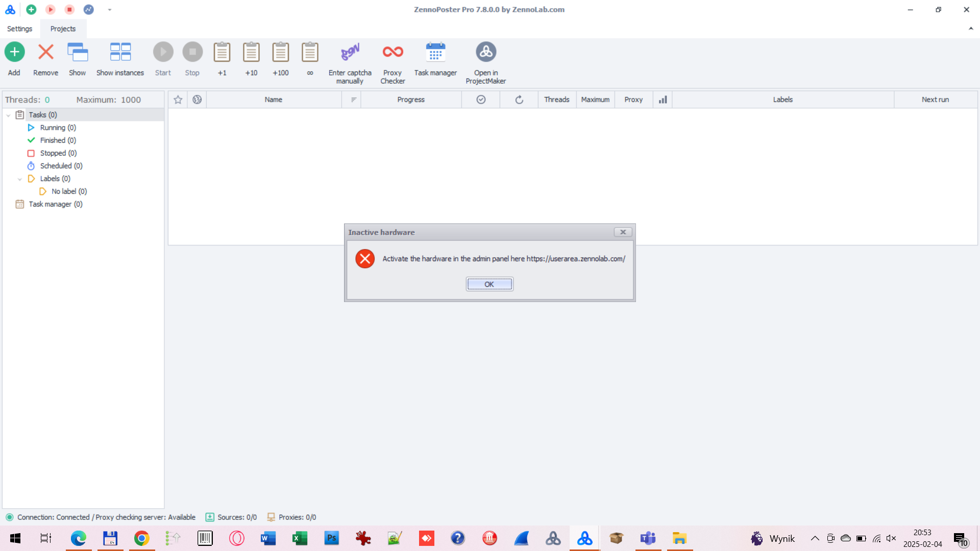Sort by the Progress column
Image resolution: width=980 pixels, height=551 pixels.
411,99
